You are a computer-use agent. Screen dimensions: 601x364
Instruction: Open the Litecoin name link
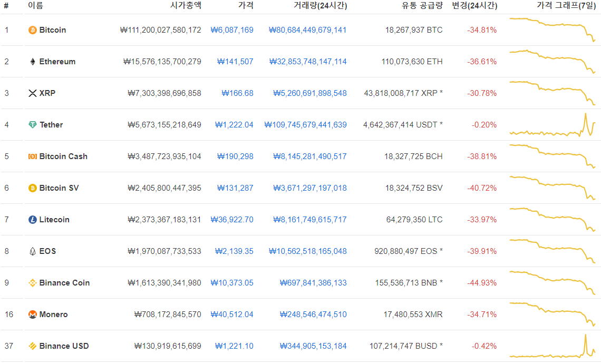54,220
